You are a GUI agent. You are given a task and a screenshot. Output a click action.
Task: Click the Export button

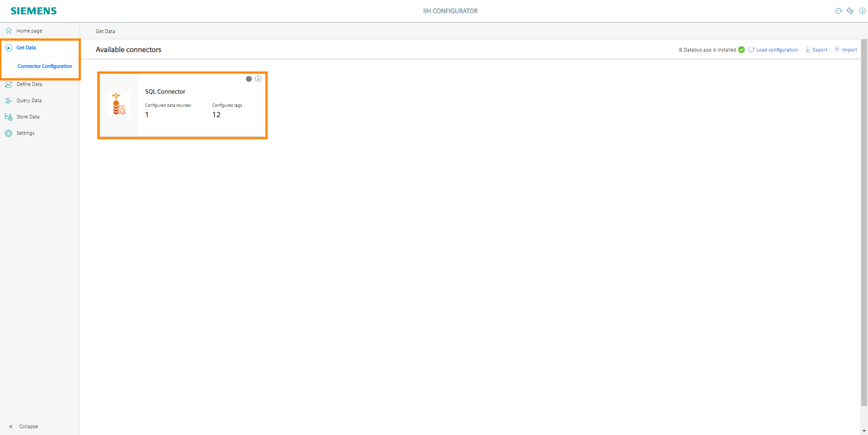coord(820,50)
